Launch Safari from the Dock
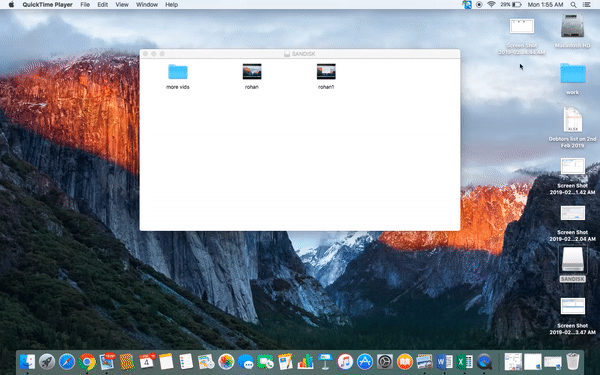600x375 pixels. [67, 362]
